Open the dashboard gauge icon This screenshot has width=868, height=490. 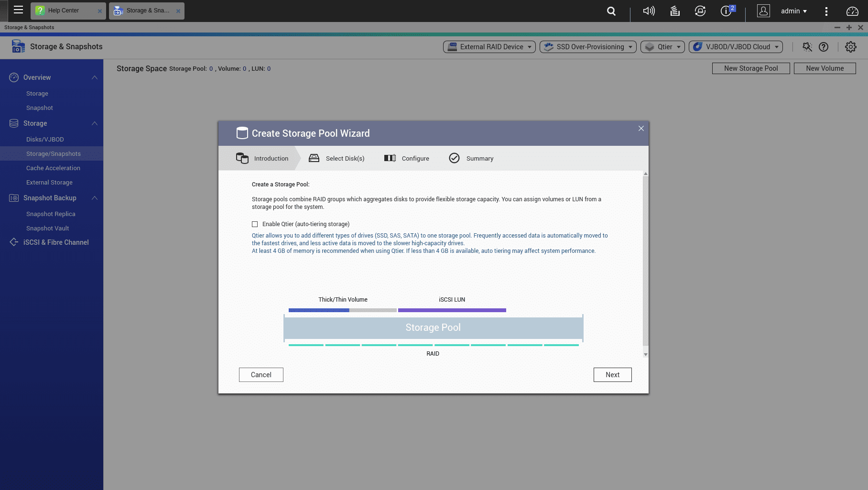(852, 11)
